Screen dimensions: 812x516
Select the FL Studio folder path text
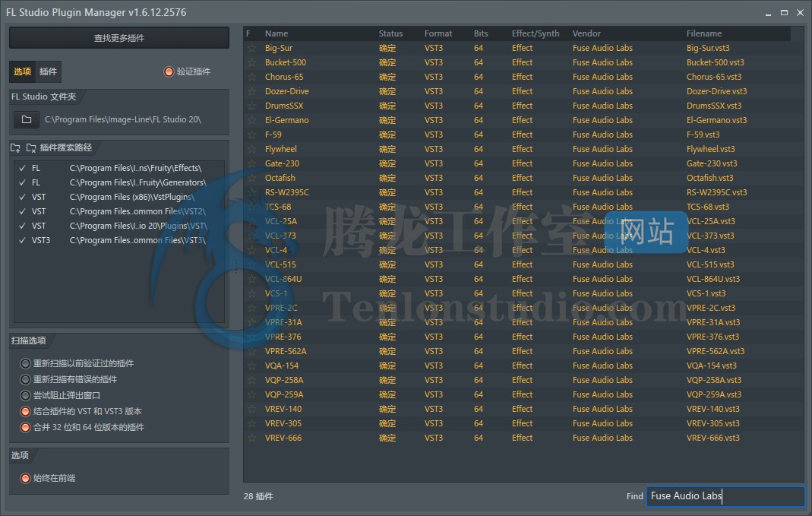tap(123, 119)
